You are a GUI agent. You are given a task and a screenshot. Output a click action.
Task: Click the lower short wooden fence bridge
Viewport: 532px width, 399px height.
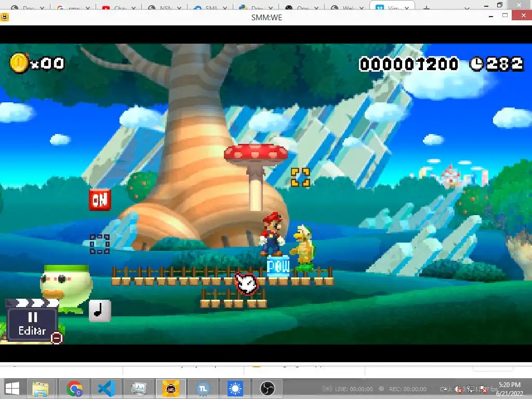point(233,299)
